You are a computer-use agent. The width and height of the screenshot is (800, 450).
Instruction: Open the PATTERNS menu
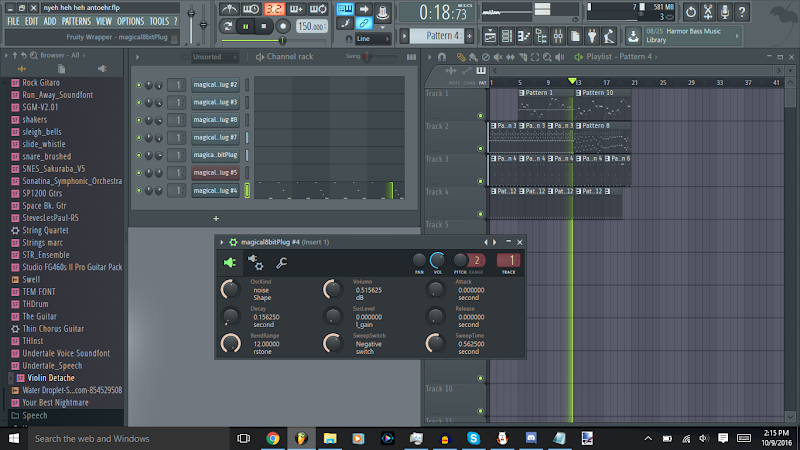click(x=76, y=21)
